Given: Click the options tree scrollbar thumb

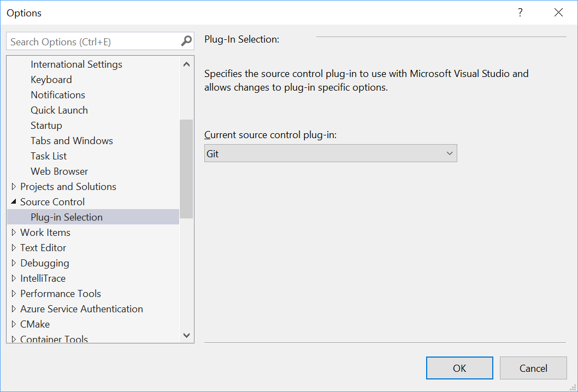Looking at the screenshot, I should (186, 168).
